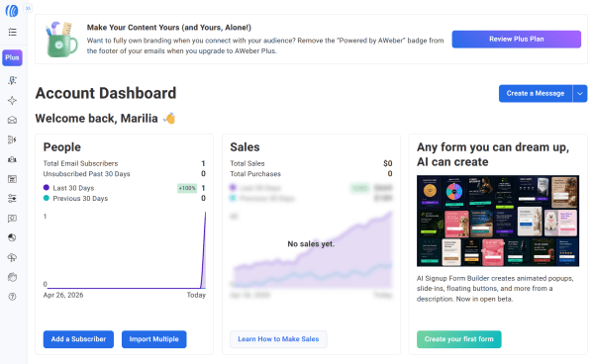594x364 pixels.
Task: Open the pie chart Reports sidebar icon
Action: coord(12,237)
